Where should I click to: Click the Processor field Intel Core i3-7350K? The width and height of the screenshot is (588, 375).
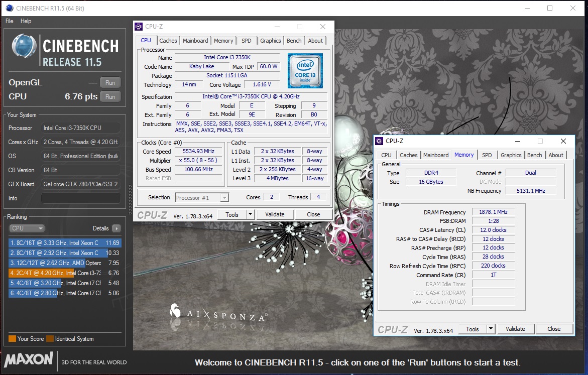pyautogui.click(x=81, y=128)
